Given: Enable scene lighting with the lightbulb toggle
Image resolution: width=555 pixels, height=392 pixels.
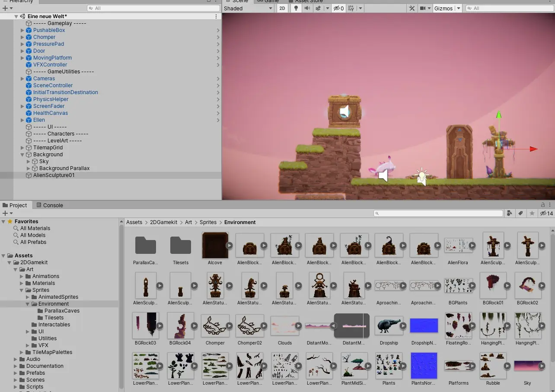Looking at the screenshot, I should point(296,8).
